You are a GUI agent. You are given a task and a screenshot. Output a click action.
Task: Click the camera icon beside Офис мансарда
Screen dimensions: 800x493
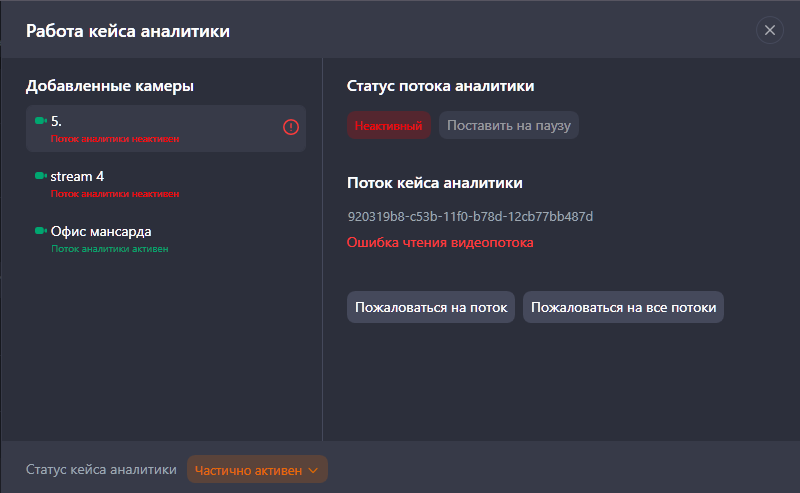coord(41,231)
